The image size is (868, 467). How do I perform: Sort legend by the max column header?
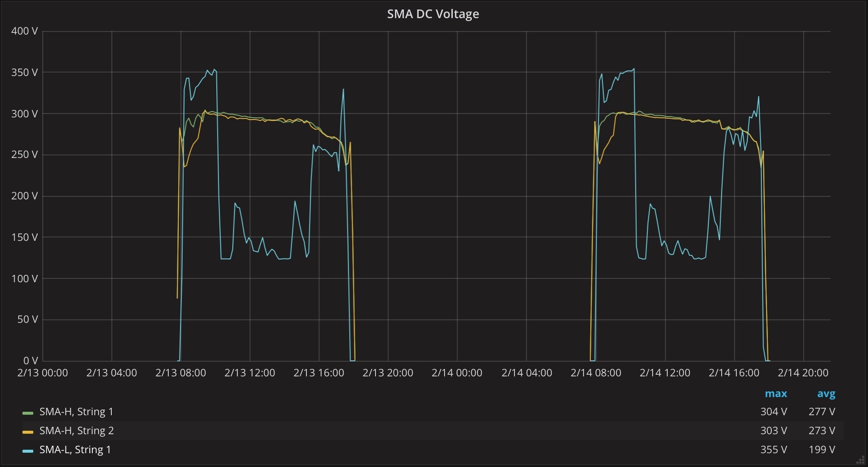(x=776, y=394)
